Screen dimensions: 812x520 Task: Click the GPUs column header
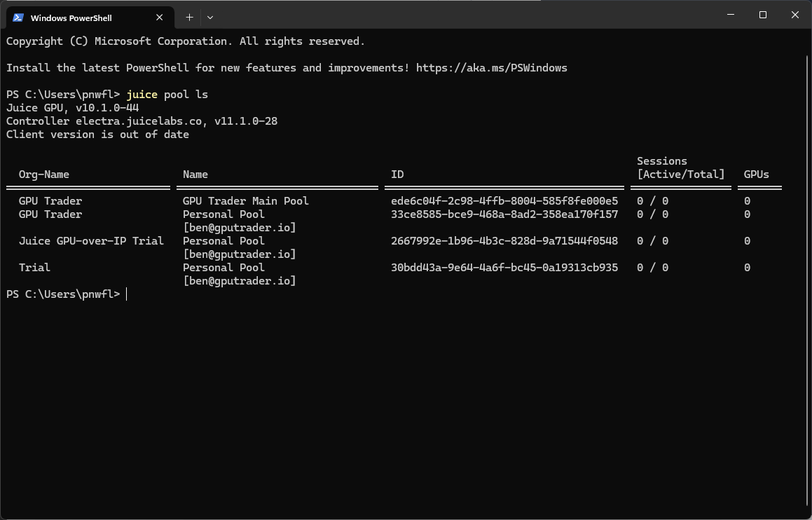[x=757, y=175]
